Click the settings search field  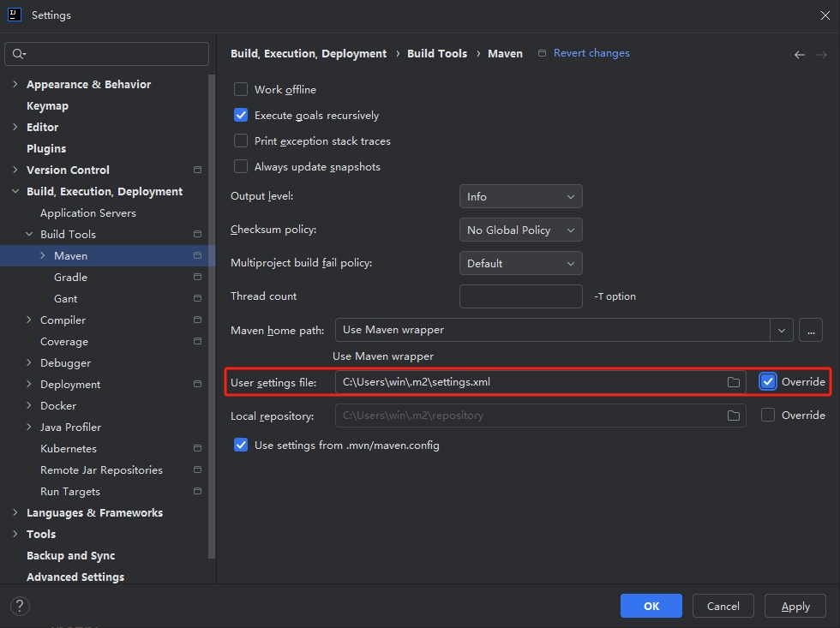(106, 53)
